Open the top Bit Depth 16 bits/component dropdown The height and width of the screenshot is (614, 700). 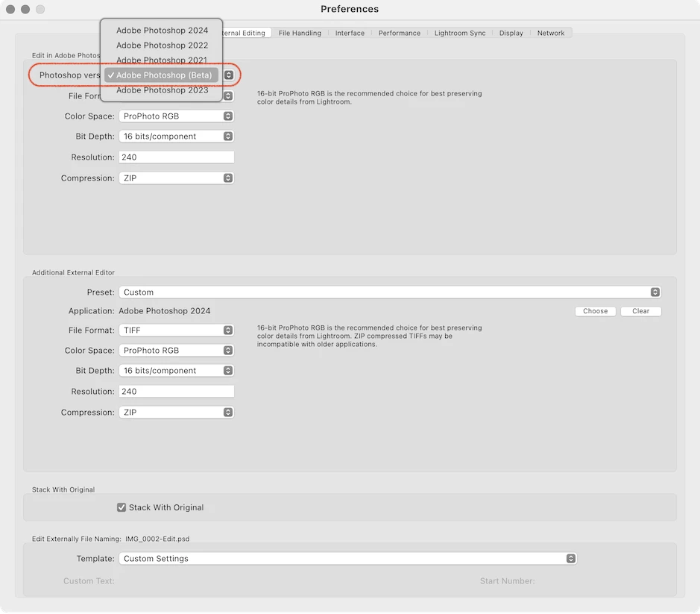pos(177,137)
